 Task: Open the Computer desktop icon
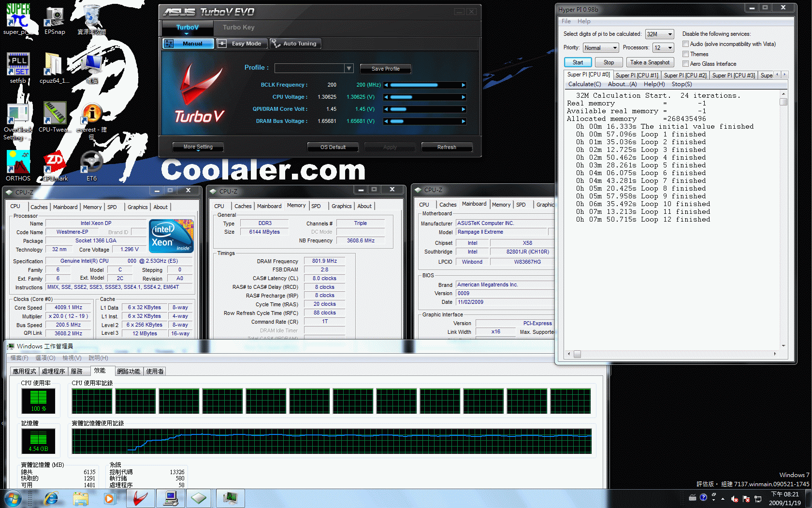click(91, 68)
